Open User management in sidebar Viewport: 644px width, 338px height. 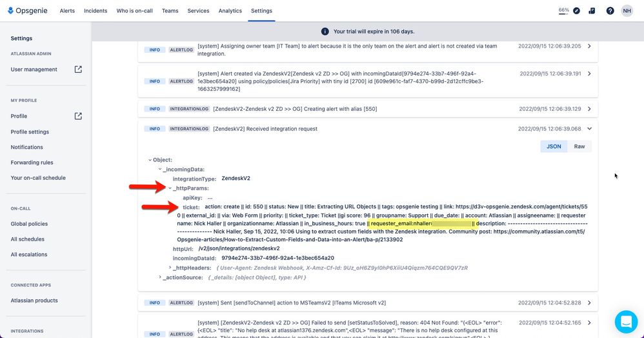34,70
